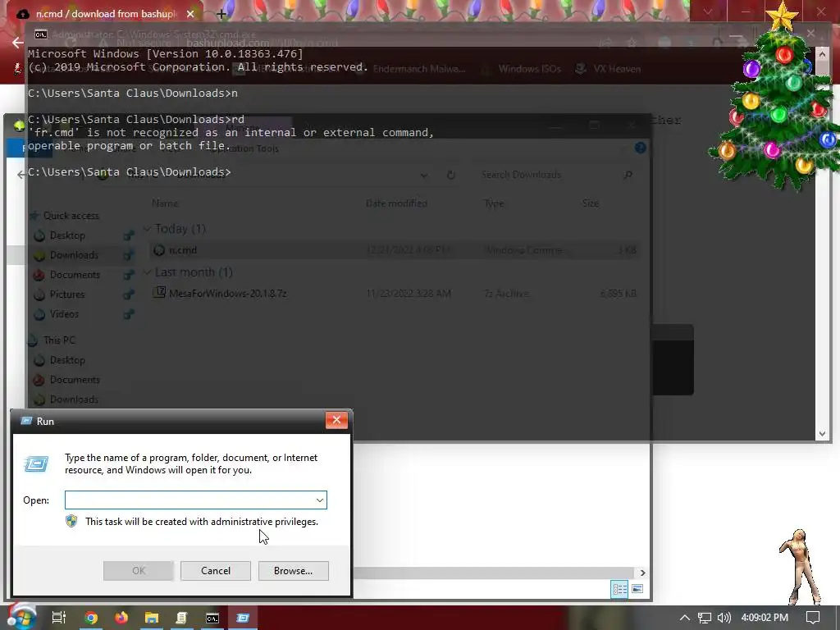Switch to Command Prompt taskbar icon
840x630 pixels.
coord(212,618)
